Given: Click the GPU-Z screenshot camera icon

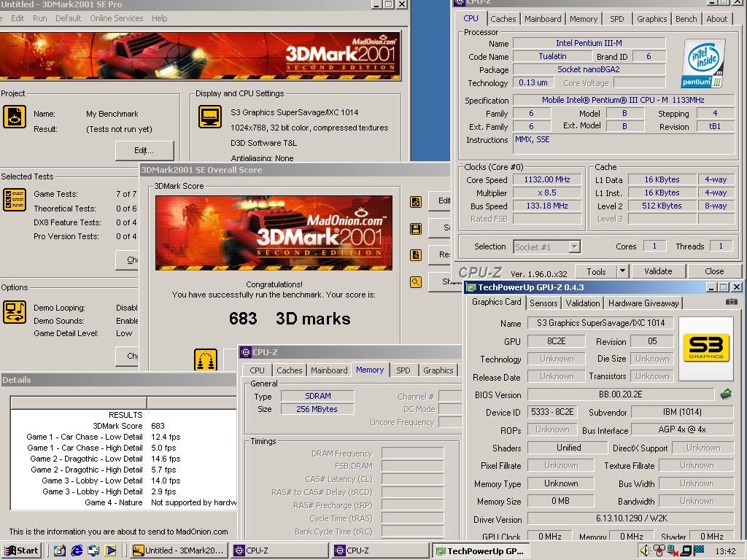Looking at the screenshot, I should 731,302.
